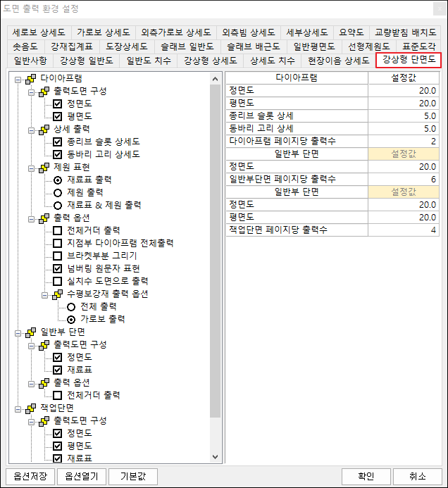Toggle 동바리 고리 상세도 checkbox
The width and height of the screenshot is (448, 488).
(57, 154)
